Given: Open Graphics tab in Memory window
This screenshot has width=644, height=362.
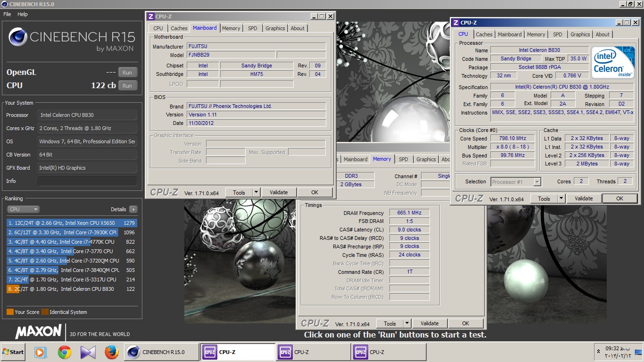Looking at the screenshot, I should pos(426,159).
